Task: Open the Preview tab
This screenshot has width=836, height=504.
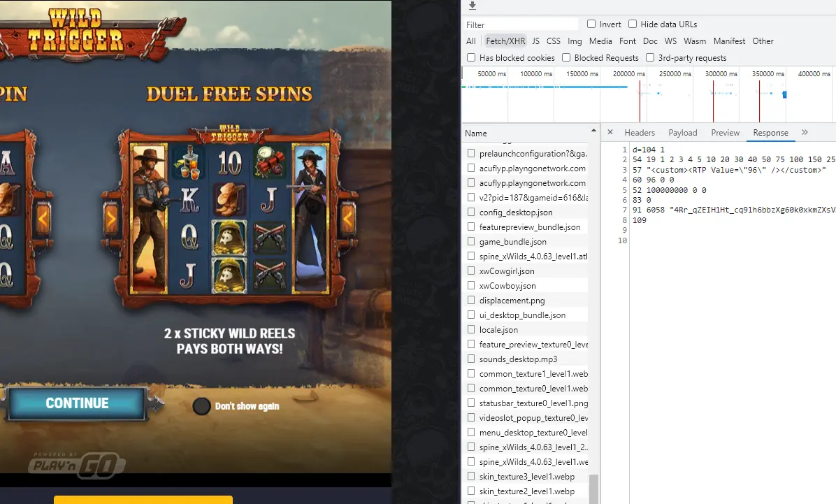Action: coord(725,133)
